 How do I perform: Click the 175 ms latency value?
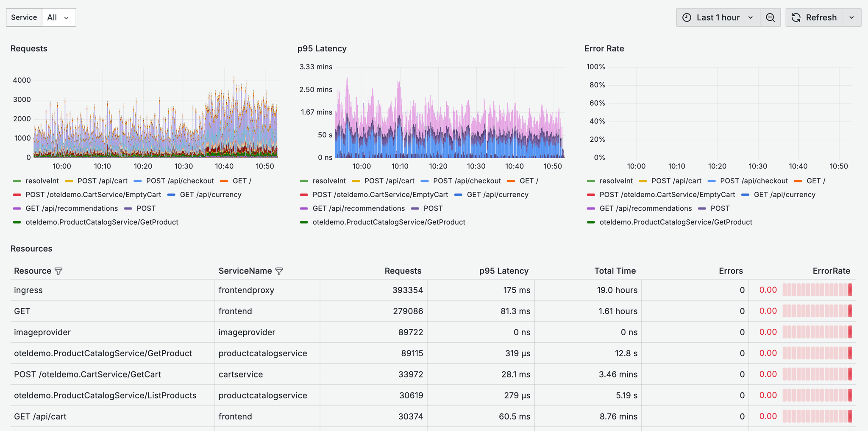pos(517,290)
